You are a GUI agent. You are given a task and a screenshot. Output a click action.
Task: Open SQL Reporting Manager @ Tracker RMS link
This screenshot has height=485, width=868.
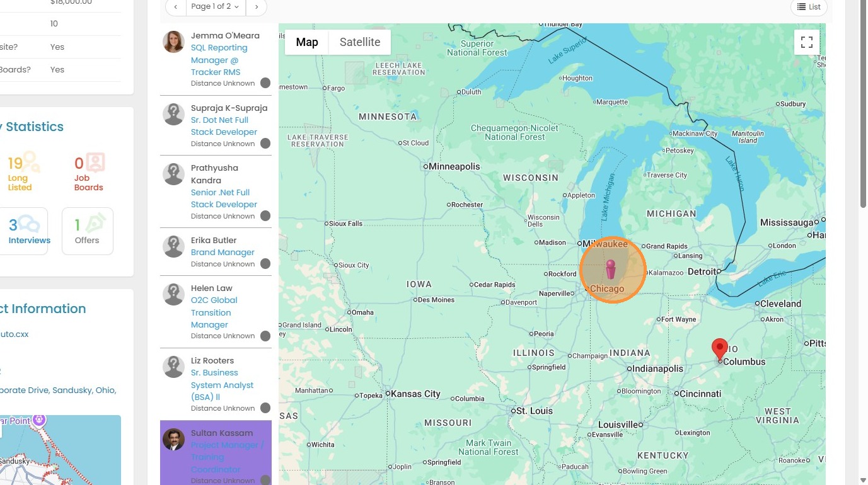click(219, 60)
